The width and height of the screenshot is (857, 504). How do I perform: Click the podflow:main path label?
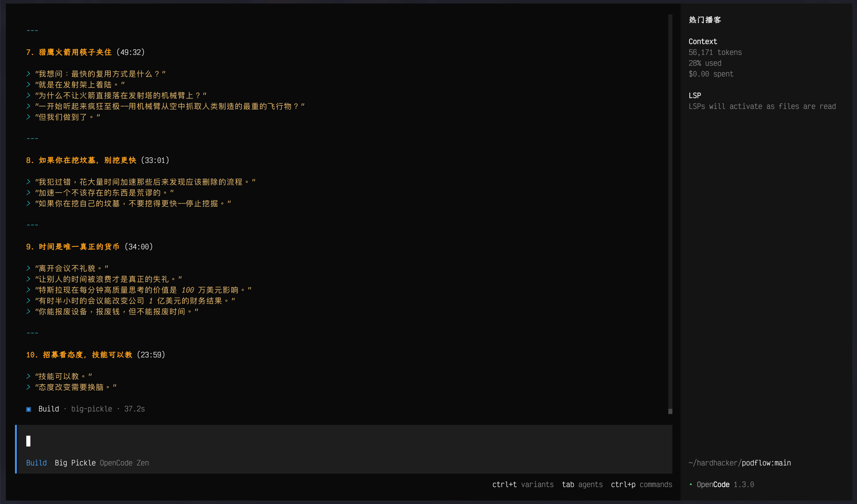tap(766, 463)
